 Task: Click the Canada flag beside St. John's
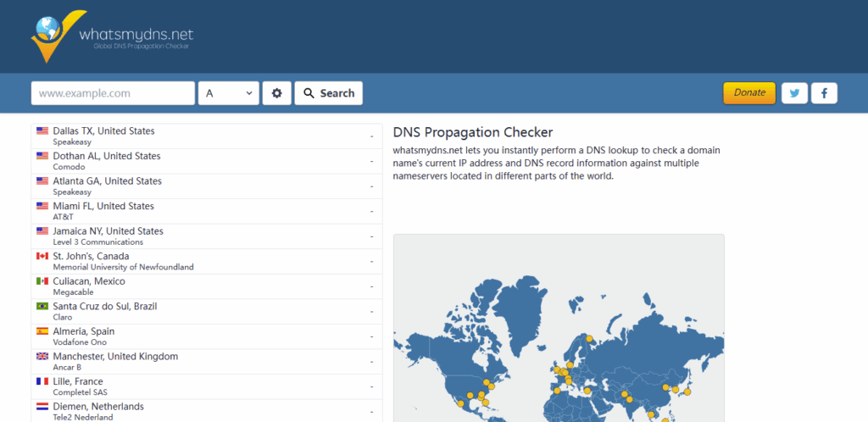42,256
